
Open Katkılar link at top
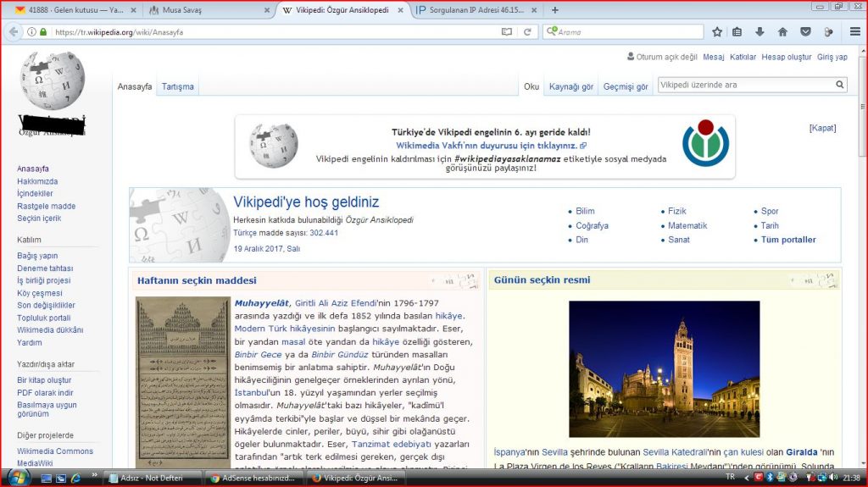[x=743, y=57]
